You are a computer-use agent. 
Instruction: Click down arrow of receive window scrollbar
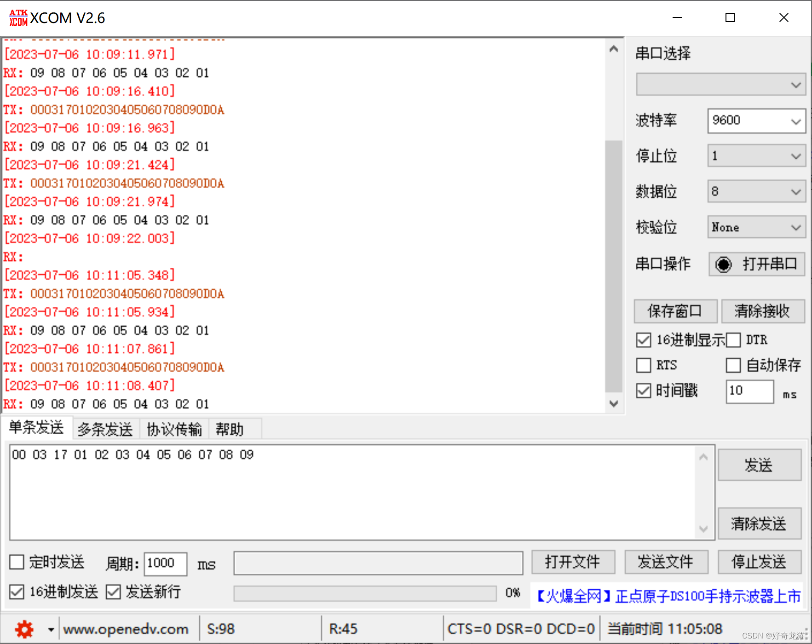(x=613, y=403)
